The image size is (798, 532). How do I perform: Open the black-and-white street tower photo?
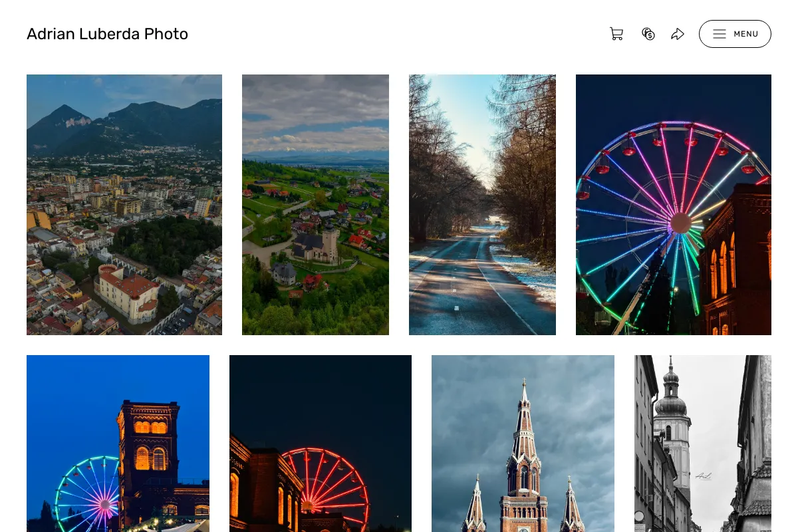tap(703, 444)
